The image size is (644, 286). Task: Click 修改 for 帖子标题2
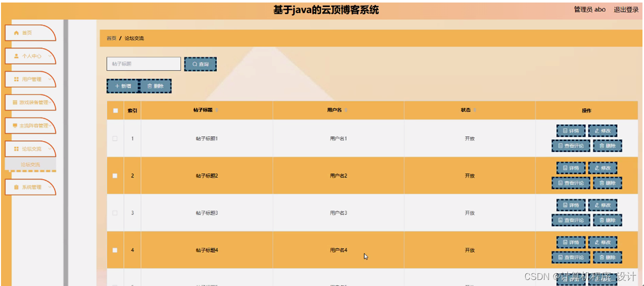603,168
